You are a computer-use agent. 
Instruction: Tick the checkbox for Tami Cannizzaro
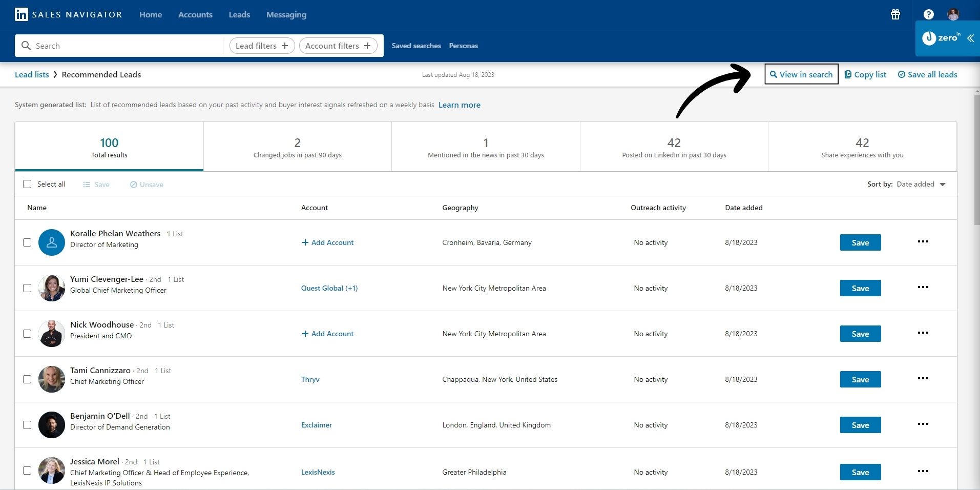[27, 379]
